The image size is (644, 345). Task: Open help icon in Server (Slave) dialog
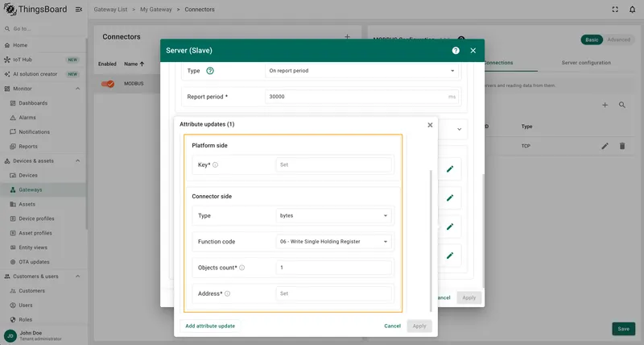456,51
